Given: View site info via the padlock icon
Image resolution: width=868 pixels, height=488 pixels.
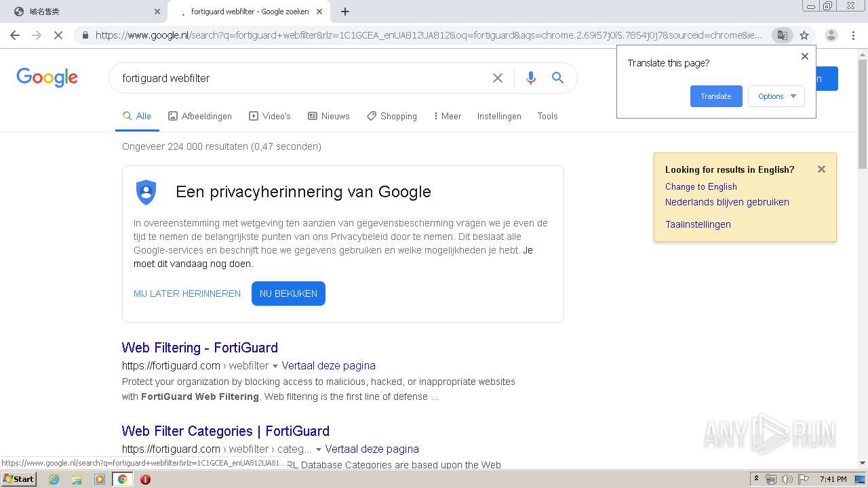Looking at the screenshot, I should click(85, 35).
